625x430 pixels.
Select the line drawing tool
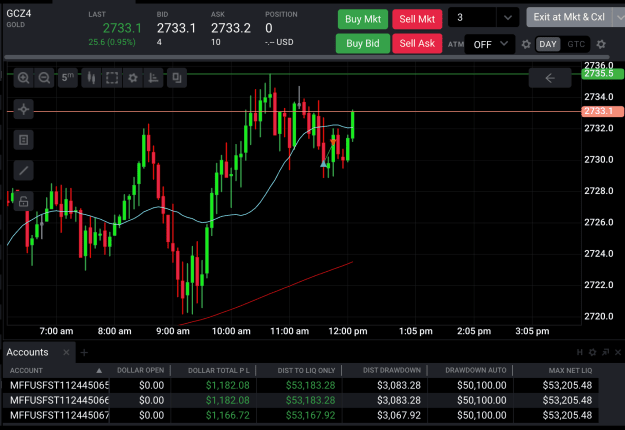click(x=24, y=171)
